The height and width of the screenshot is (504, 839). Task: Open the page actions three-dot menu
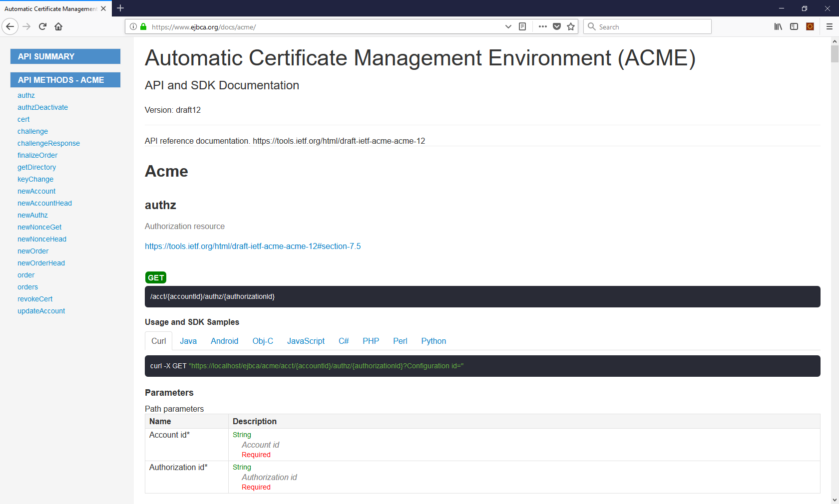[543, 26]
